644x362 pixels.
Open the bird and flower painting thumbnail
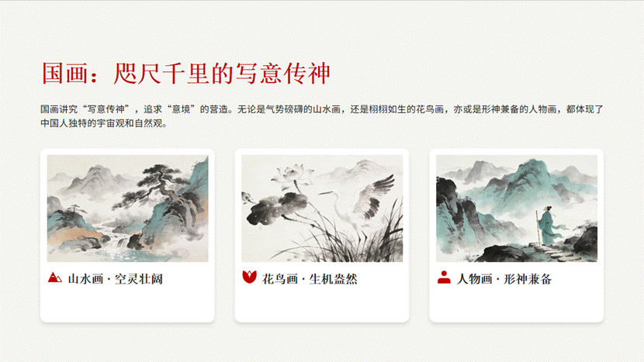322,209
